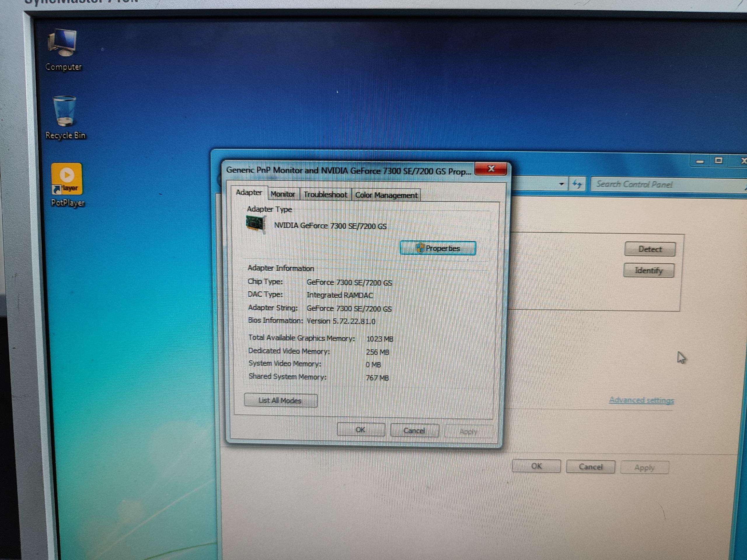
Task: Click the '767 MB' shared system memory value
Action: pyautogui.click(x=377, y=378)
